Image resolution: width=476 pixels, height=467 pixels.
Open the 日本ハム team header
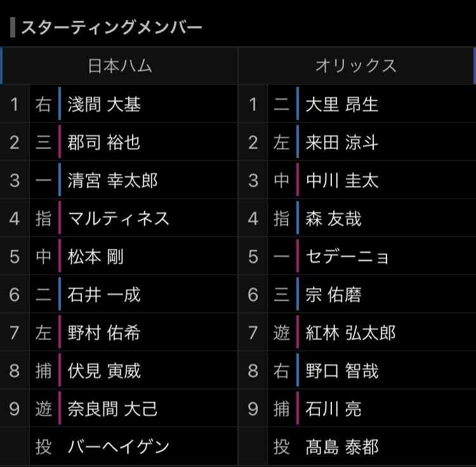pyautogui.click(x=120, y=66)
